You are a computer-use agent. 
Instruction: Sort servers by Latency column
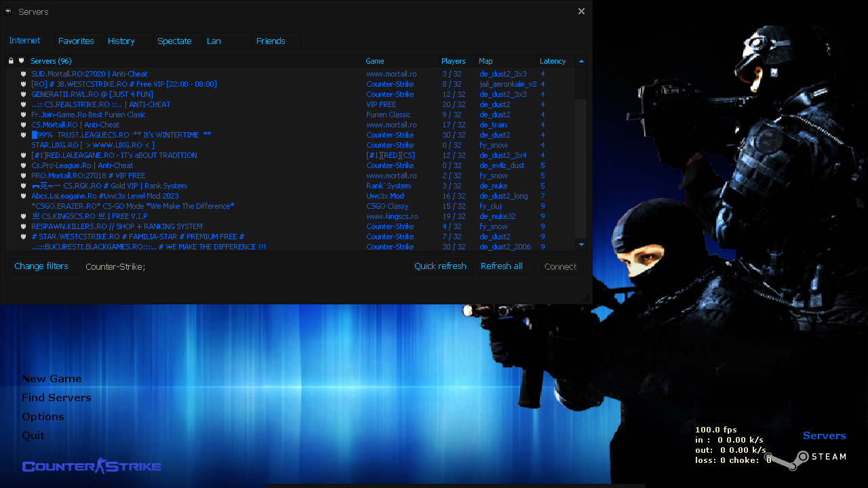pyautogui.click(x=553, y=61)
